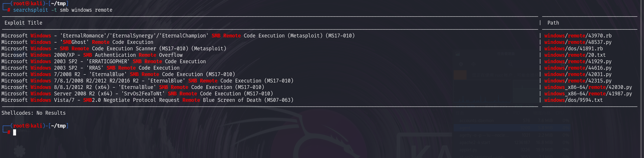Select the windows/remote/43970.rb path
This screenshot has width=644, height=158.
click(578, 36)
